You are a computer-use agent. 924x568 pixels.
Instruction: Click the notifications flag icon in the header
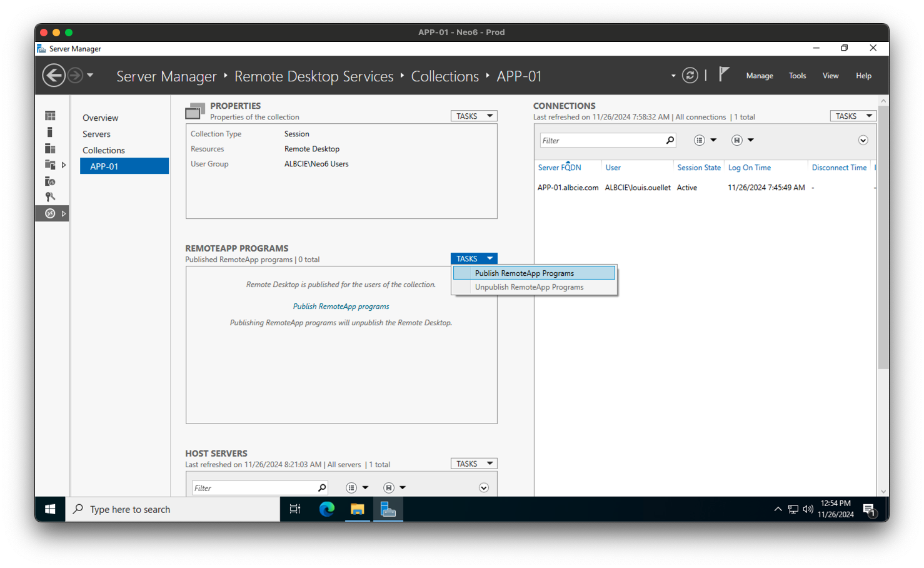723,74
